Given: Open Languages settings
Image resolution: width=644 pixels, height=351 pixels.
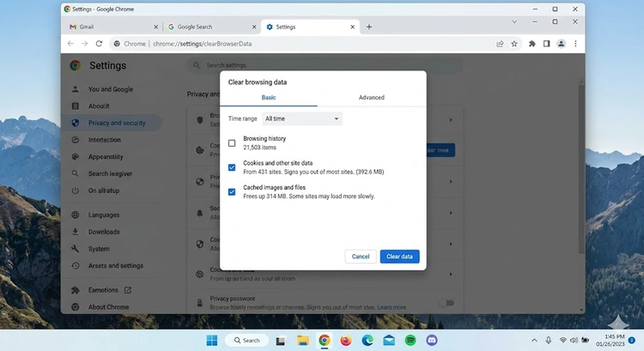Looking at the screenshot, I should 104,215.
